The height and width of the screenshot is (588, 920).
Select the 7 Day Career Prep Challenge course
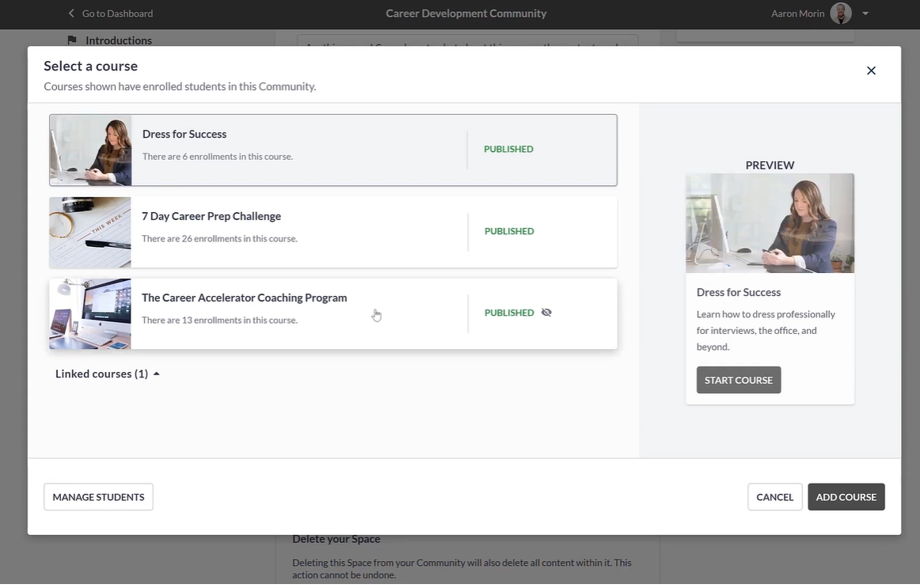[x=333, y=232]
